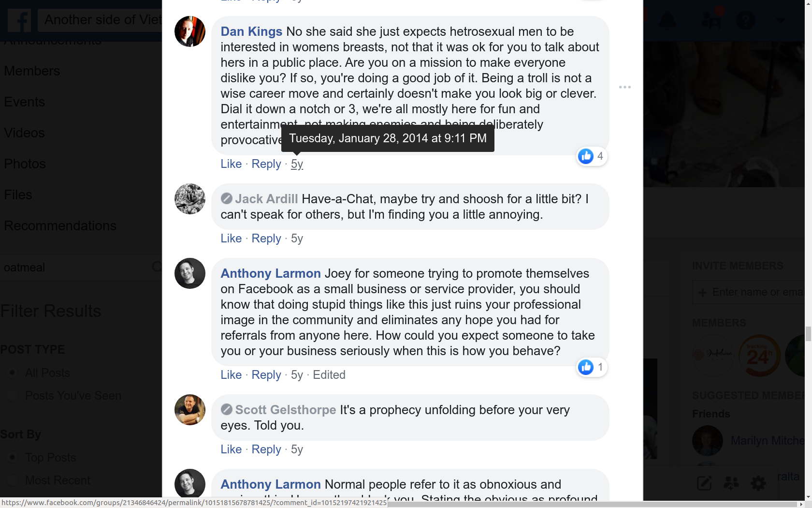Open the Add Members icon

click(731, 483)
